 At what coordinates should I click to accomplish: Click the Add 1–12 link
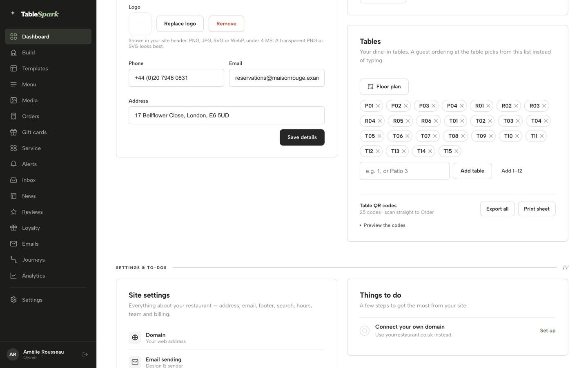[x=512, y=171]
